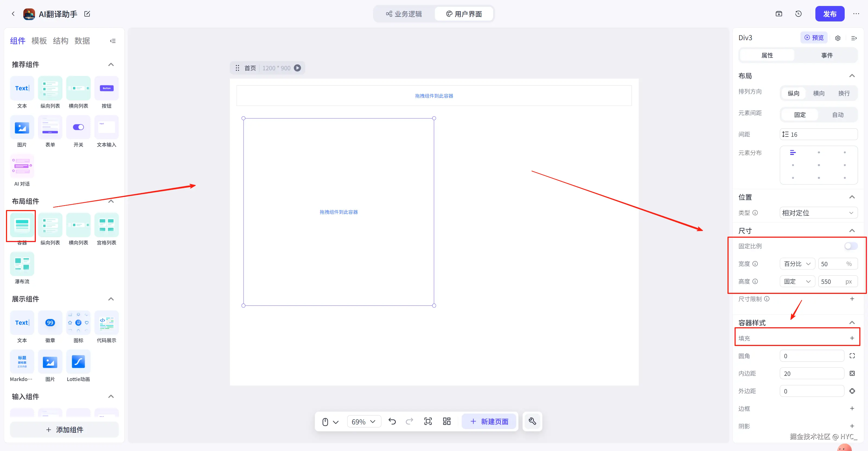The image size is (868, 451).
Task: Undo the last canvas action
Action: pyautogui.click(x=392, y=421)
